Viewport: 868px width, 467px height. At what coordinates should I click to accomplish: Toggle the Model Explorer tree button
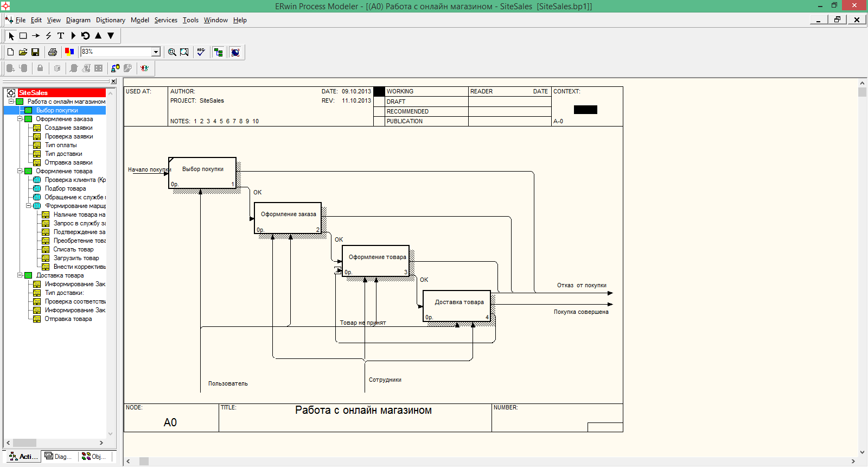[219, 52]
